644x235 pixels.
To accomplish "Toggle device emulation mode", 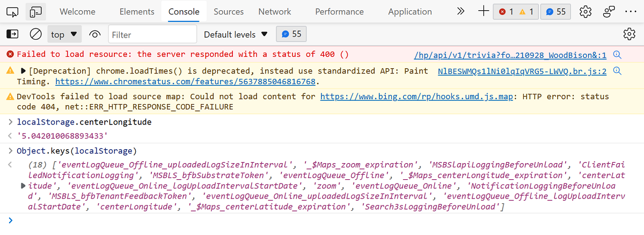I will pyautogui.click(x=35, y=11).
